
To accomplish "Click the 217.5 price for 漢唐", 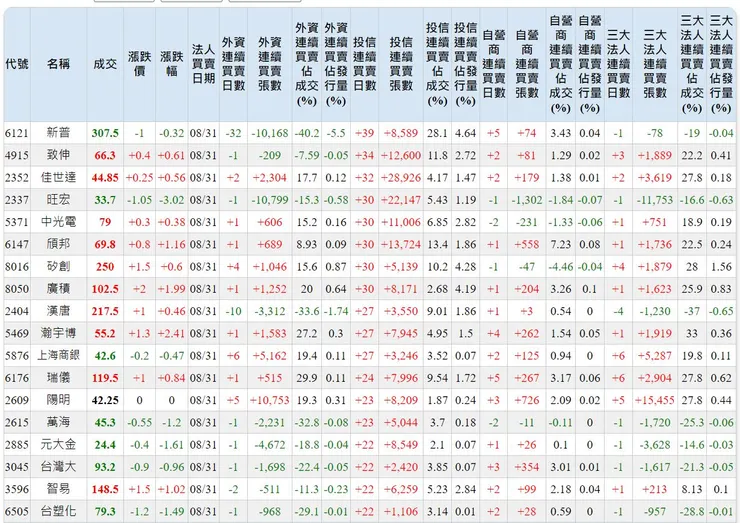I will tap(105, 312).
